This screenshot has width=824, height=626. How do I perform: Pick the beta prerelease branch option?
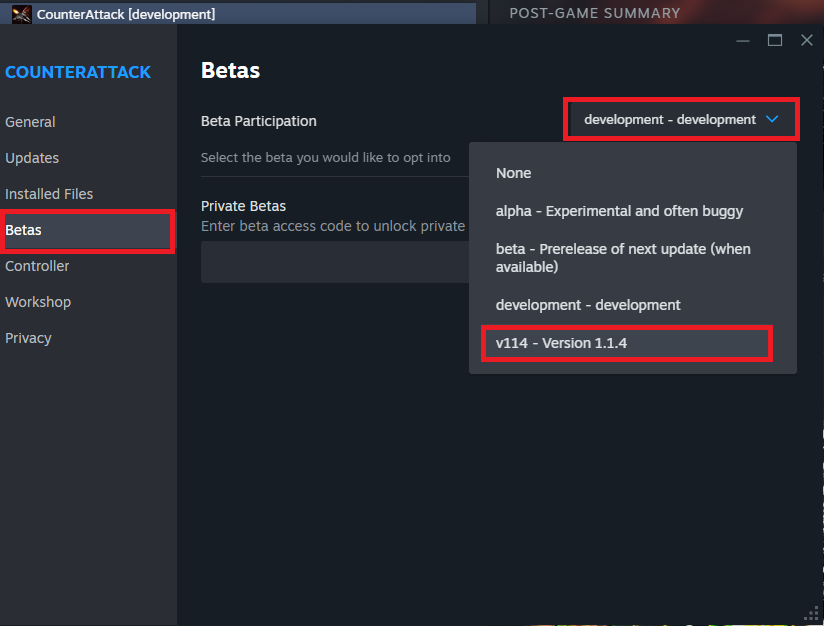coord(623,258)
